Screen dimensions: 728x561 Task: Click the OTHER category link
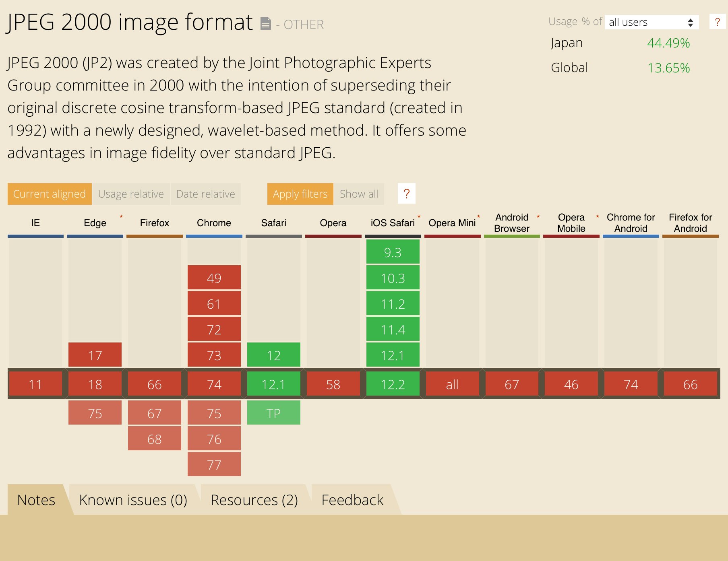[304, 25]
